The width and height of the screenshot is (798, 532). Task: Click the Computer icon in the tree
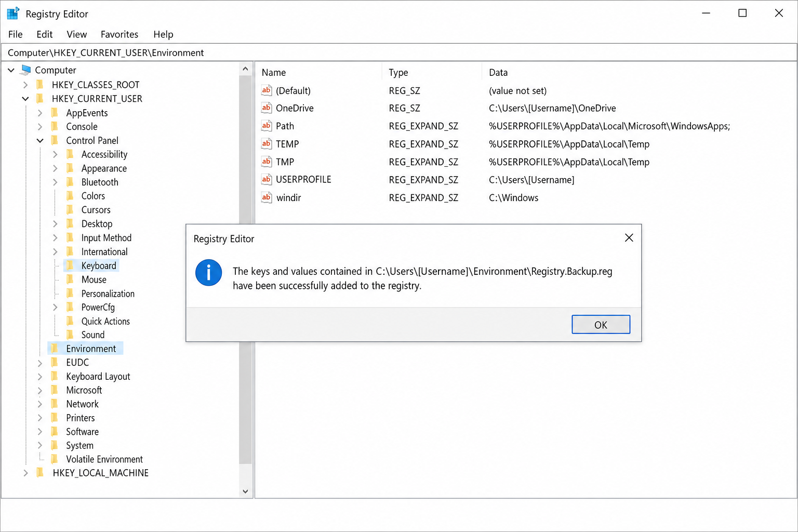[x=26, y=70]
